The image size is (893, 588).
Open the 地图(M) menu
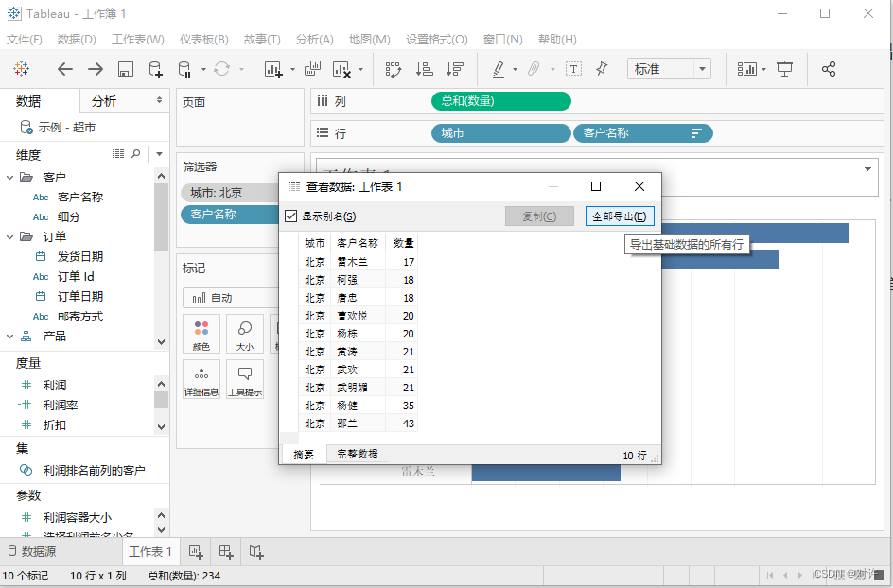(370, 40)
